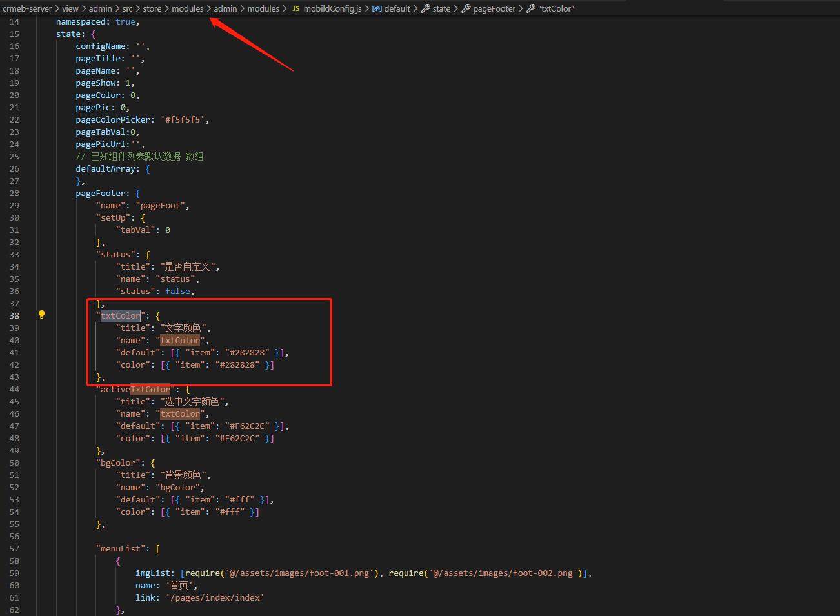
Task: Click the 'pageColor: 0' line
Action: click(108, 95)
